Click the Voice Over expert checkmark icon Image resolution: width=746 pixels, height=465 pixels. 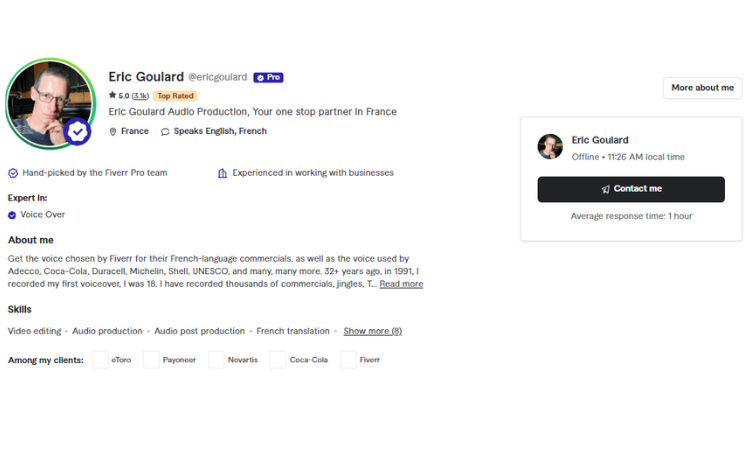pyautogui.click(x=12, y=215)
